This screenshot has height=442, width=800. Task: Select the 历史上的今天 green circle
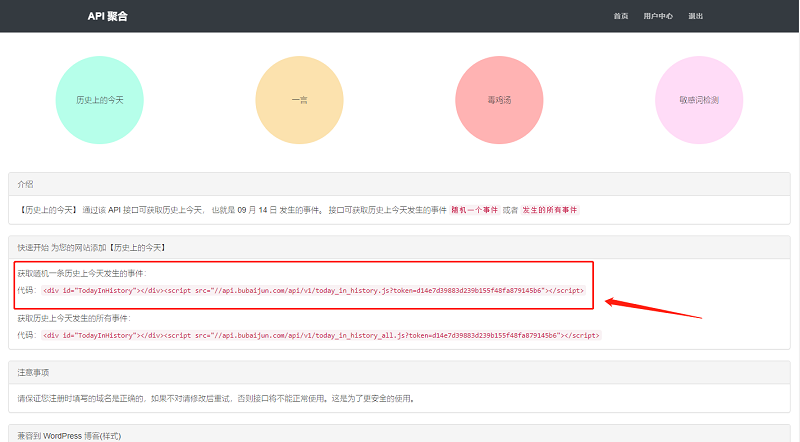(99, 100)
